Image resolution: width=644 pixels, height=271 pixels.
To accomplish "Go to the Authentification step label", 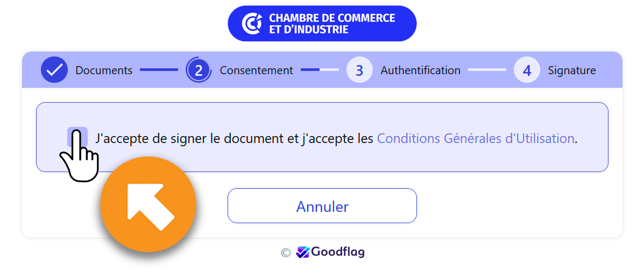I will [421, 70].
